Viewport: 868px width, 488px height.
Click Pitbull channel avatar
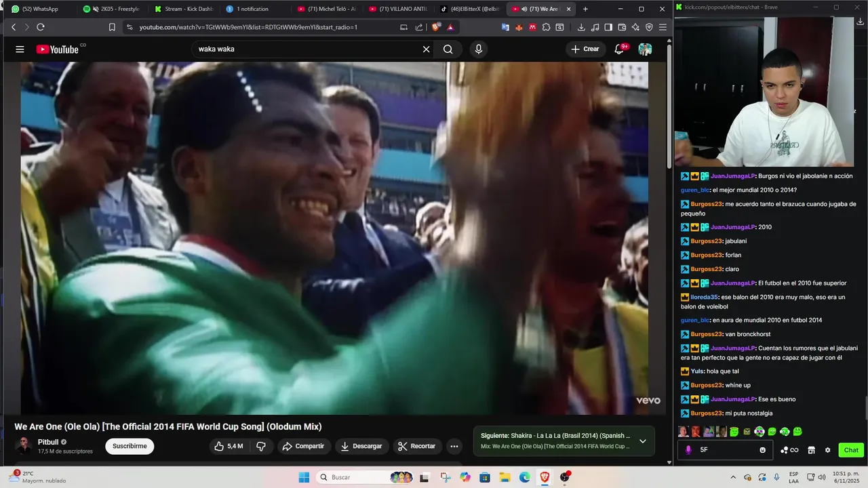click(24, 445)
